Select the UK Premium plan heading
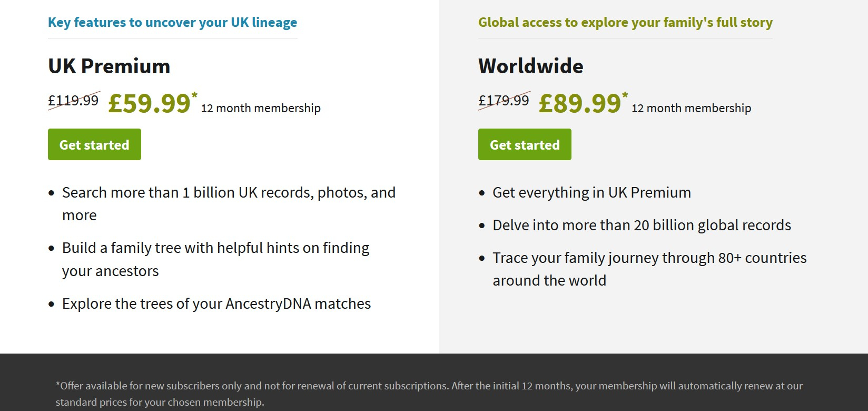Viewport: 868px width, 411px height. [109, 66]
